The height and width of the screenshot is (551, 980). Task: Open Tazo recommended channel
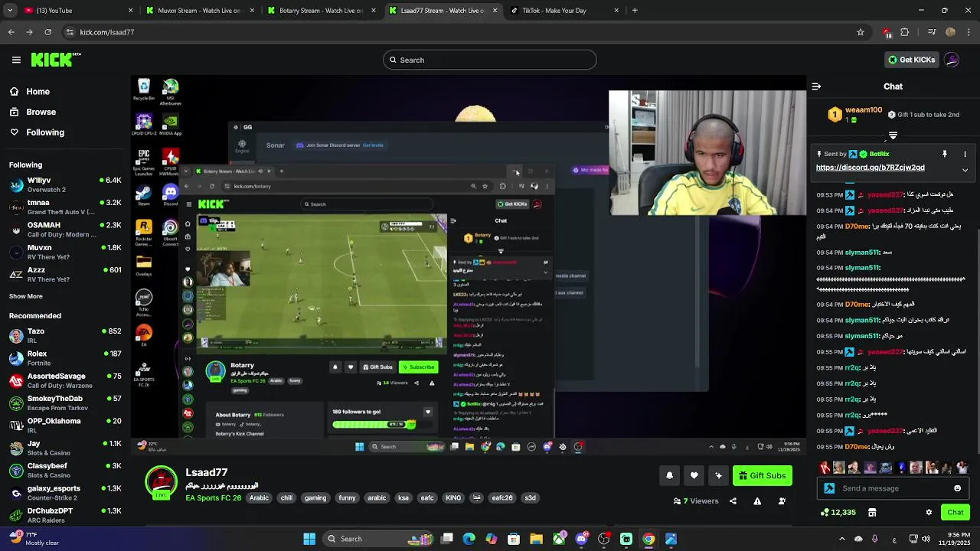pyautogui.click(x=65, y=335)
